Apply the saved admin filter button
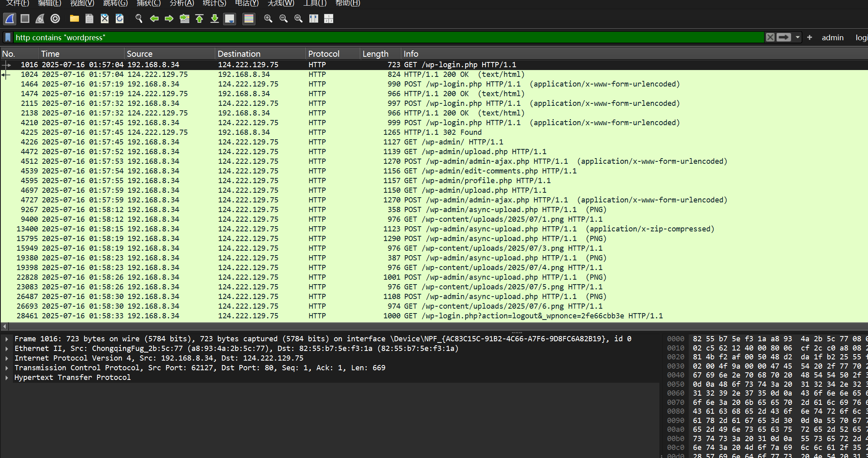Viewport: 868px width, 458px height. point(832,37)
